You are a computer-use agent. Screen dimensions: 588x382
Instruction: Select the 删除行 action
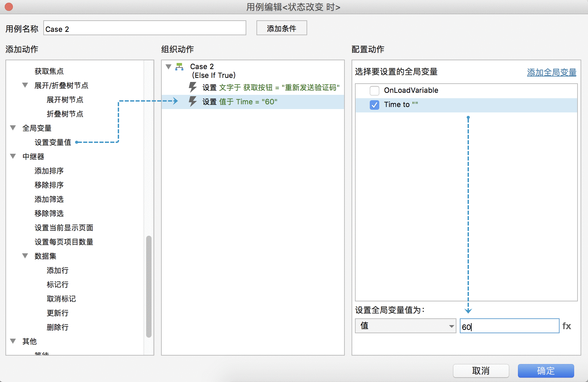click(58, 327)
